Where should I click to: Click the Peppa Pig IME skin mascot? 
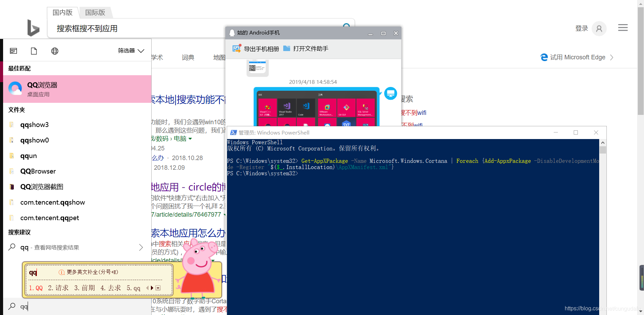click(198, 269)
